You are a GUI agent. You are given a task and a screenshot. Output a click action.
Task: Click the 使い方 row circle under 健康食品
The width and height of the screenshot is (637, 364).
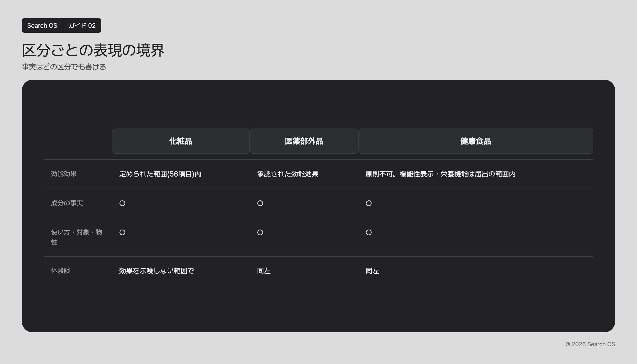[369, 233]
